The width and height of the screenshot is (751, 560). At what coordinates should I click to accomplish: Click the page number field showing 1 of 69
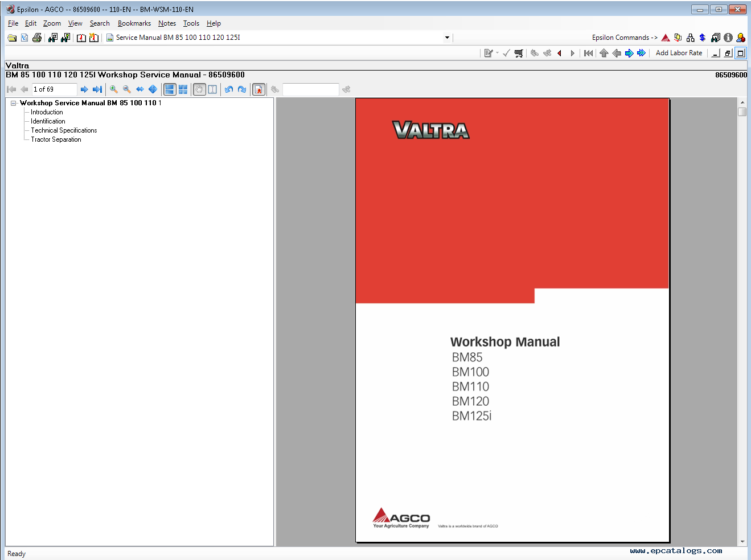tap(54, 89)
